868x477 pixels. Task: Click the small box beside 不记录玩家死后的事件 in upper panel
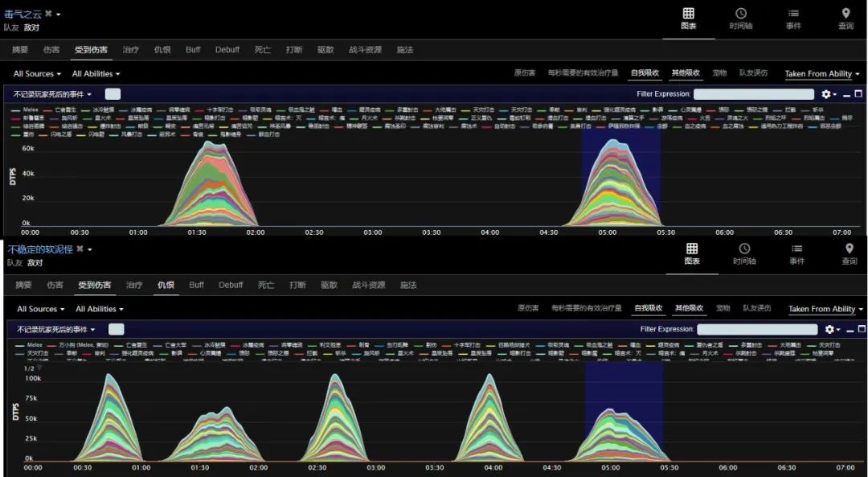(x=113, y=94)
